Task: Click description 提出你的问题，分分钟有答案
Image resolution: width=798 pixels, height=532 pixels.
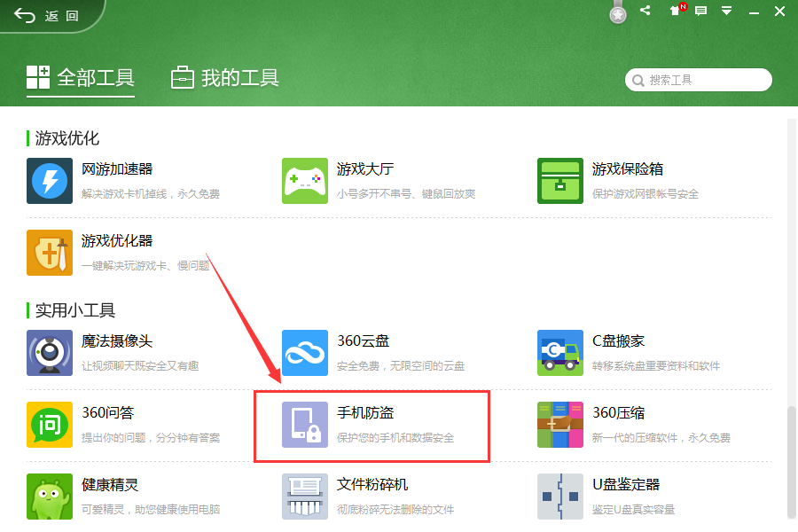Action: coord(151,438)
